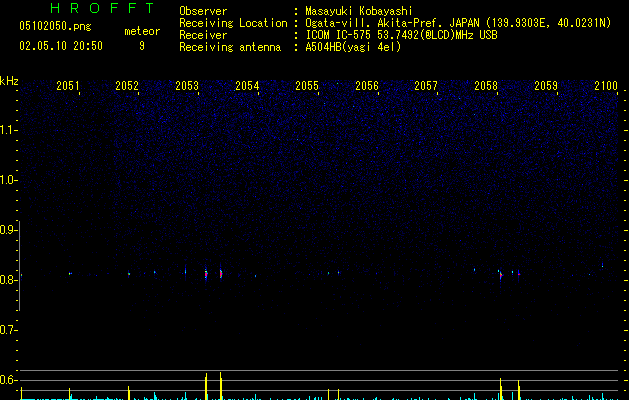Viewport: 629px width, 400px height.
Task: Click the 2057 time marker
Action: click(426, 86)
